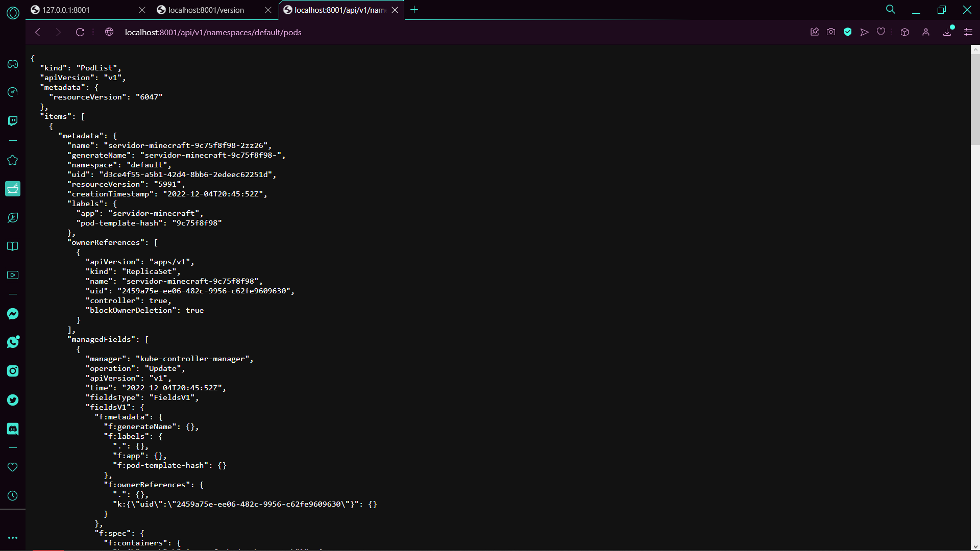Go back to previous page
This screenshot has width=980, height=551.
38,32
